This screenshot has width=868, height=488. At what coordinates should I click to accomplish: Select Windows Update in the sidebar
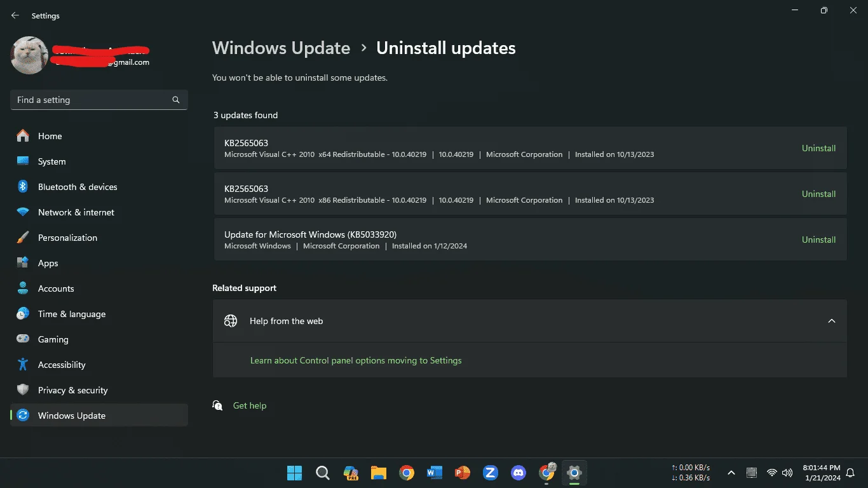click(99, 416)
